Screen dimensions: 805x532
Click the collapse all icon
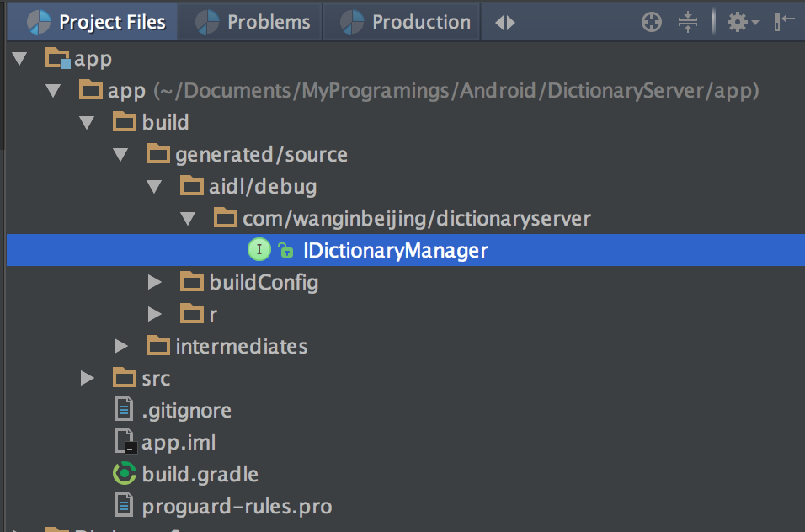tap(688, 22)
